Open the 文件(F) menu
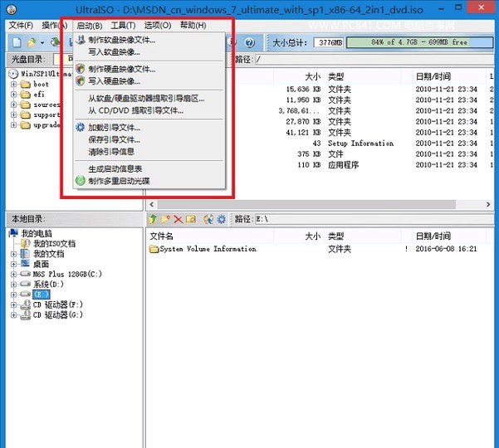499x448 pixels. [21, 25]
